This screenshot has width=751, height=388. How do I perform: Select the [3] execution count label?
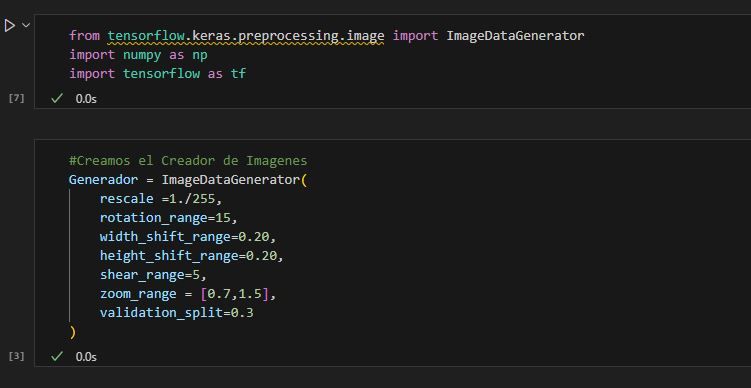pos(16,356)
